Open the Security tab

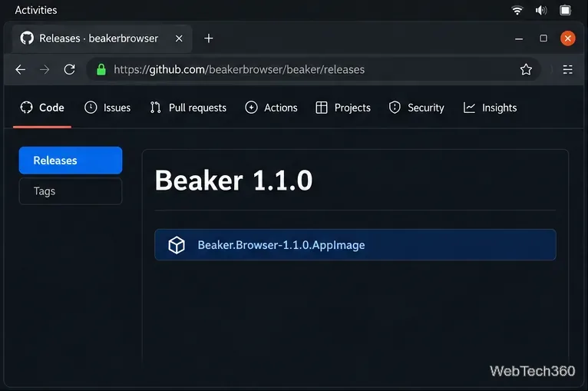coord(416,108)
